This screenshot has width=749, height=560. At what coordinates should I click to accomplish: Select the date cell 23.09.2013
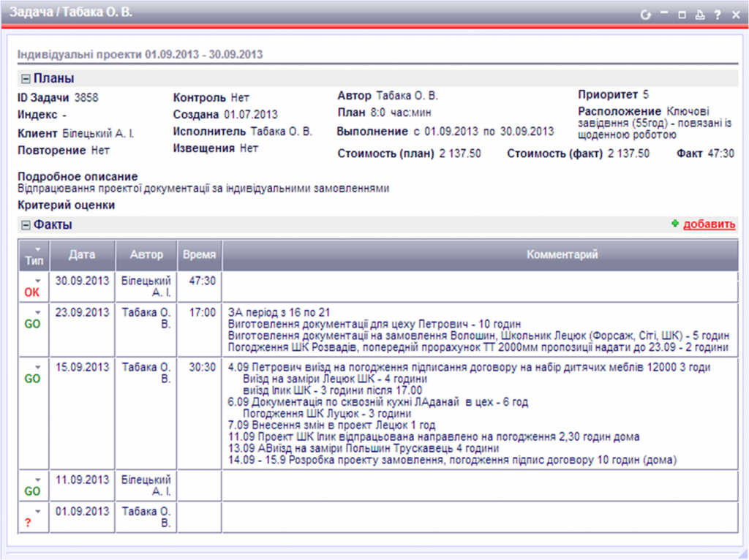pyautogui.click(x=82, y=312)
